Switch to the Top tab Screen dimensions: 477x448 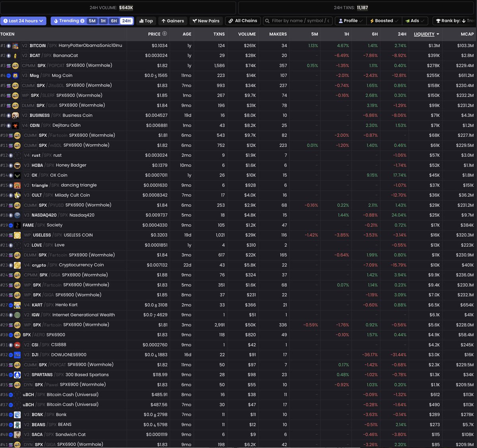pyautogui.click(x=146, y=21)
